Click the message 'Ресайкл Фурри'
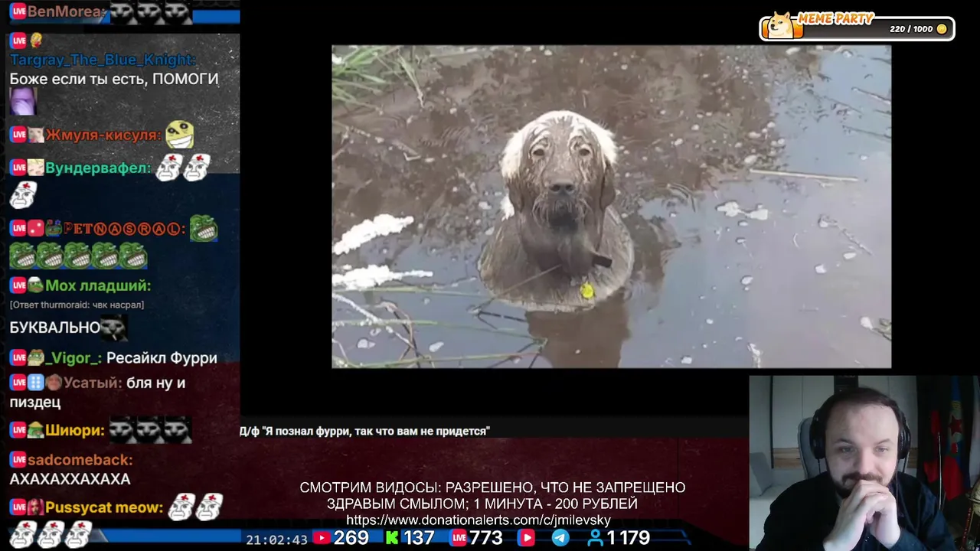This screenshot has height=551, width=980. click(162, 358)
